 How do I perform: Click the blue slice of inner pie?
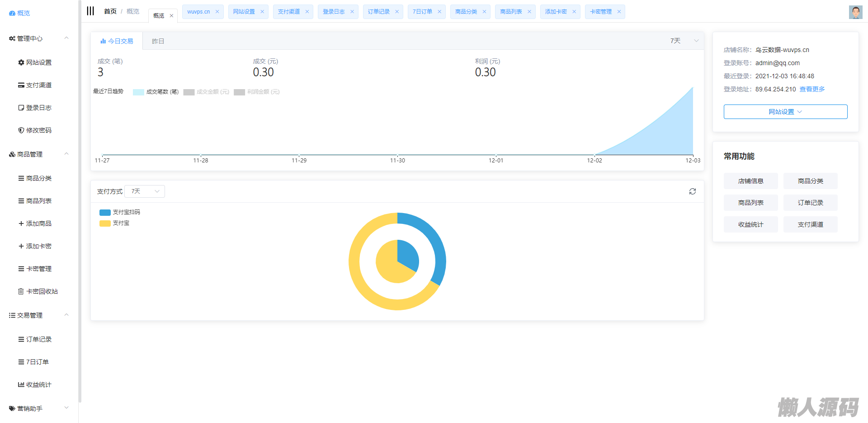pos(407,256)
